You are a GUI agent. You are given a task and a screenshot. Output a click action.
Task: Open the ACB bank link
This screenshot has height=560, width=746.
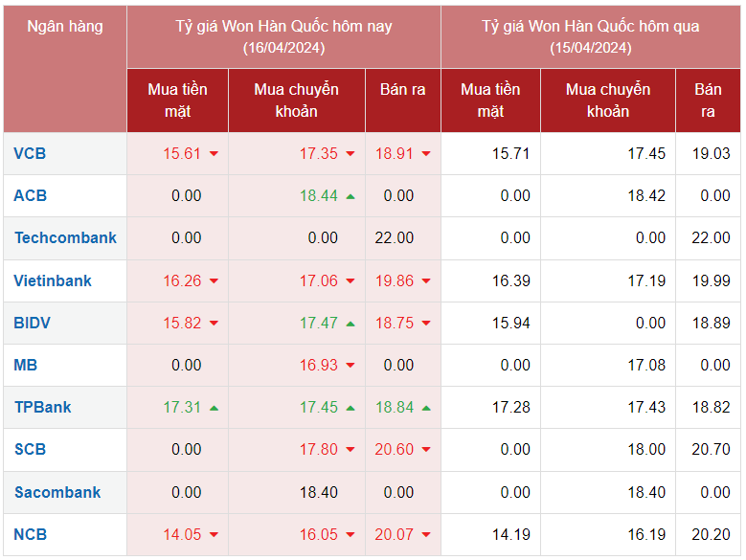coord(30,195)
